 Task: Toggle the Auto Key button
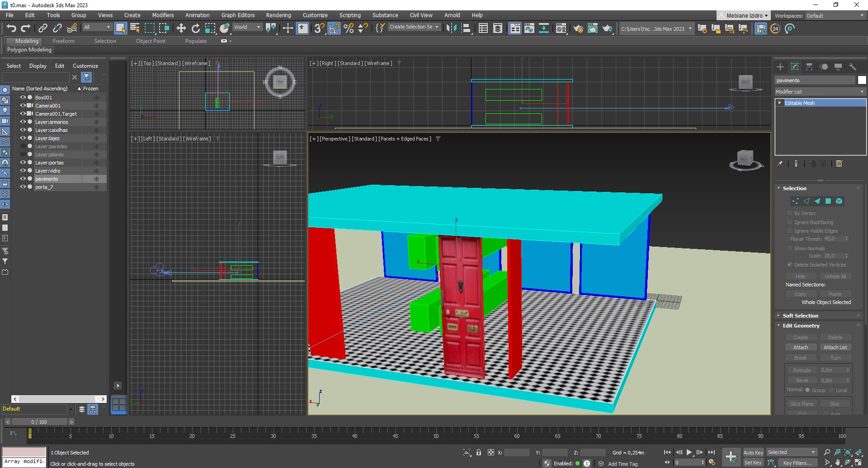[753, 452]
